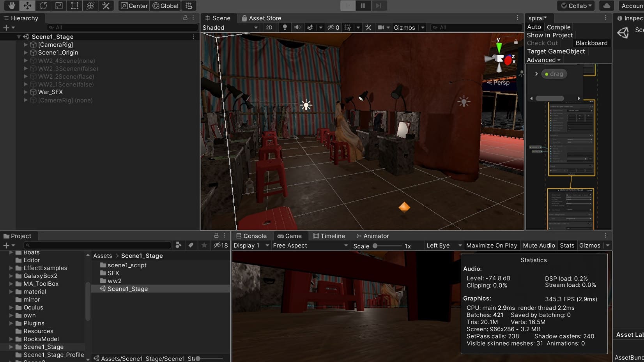Toggle hidden packages count in Project
The height and width of the screenshot is (362, 644).
pyautogui.click(x=221, y=245)
